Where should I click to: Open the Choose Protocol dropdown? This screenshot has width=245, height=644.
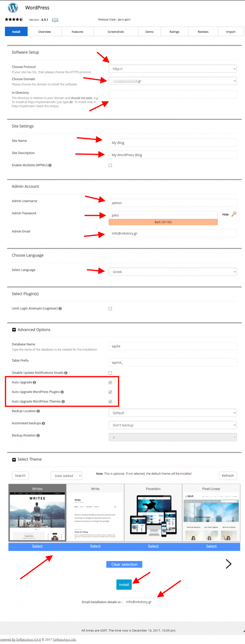(173, 69)
